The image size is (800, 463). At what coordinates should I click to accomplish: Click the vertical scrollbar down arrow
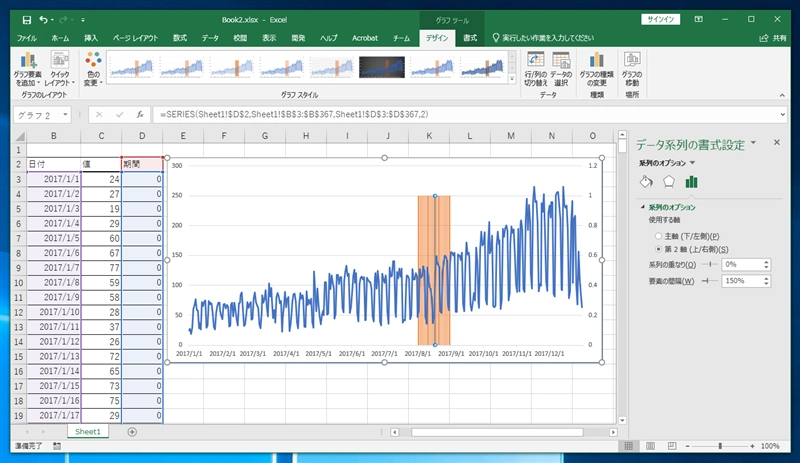coord(622,421)
